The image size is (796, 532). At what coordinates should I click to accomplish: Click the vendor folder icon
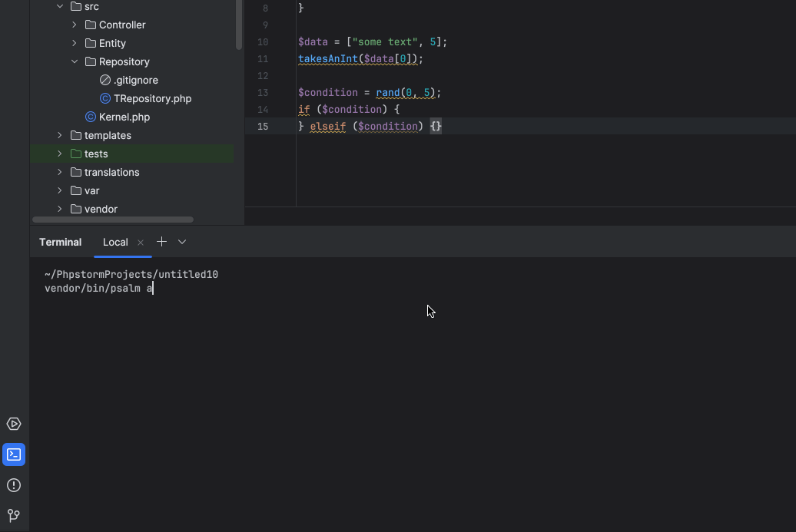76,209
